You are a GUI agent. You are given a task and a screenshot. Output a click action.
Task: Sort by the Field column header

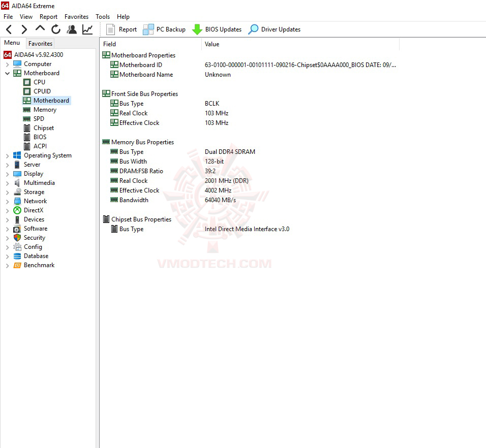click(151, 44)
